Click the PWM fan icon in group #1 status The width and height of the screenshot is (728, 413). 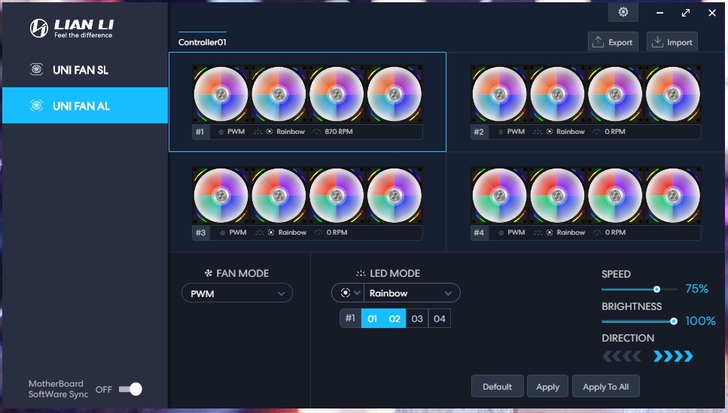pos(221,132)
